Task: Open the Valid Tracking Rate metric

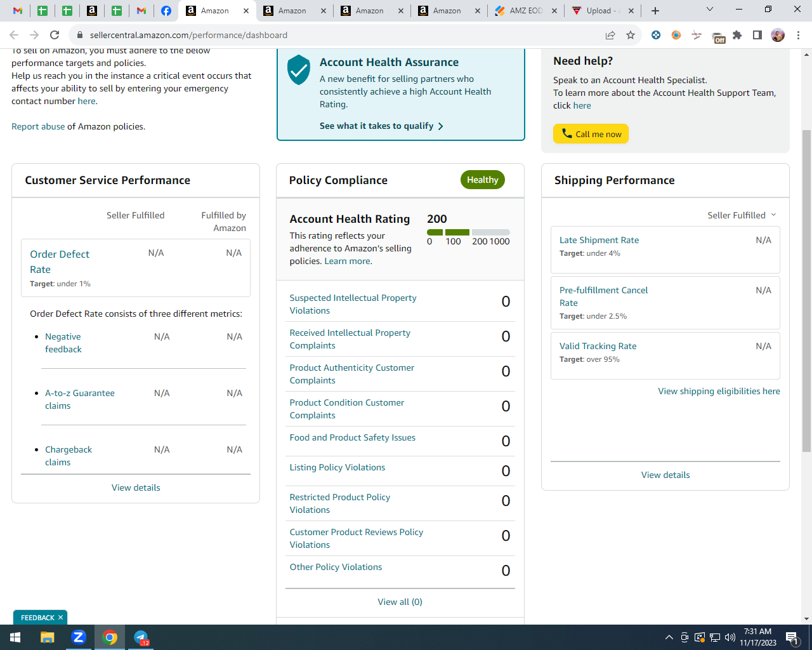Action: (x=598, y=346)
